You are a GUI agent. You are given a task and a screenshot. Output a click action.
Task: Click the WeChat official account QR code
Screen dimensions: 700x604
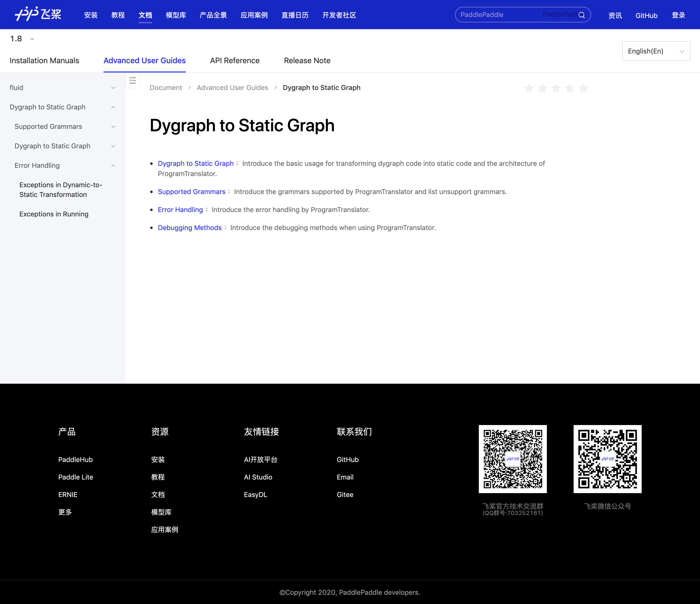pos(607,459)
